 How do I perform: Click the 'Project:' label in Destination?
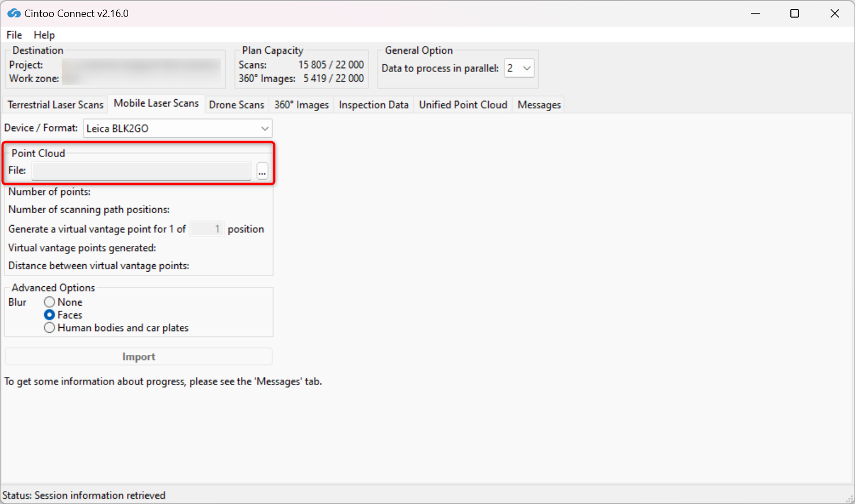(x=26, y=65)
